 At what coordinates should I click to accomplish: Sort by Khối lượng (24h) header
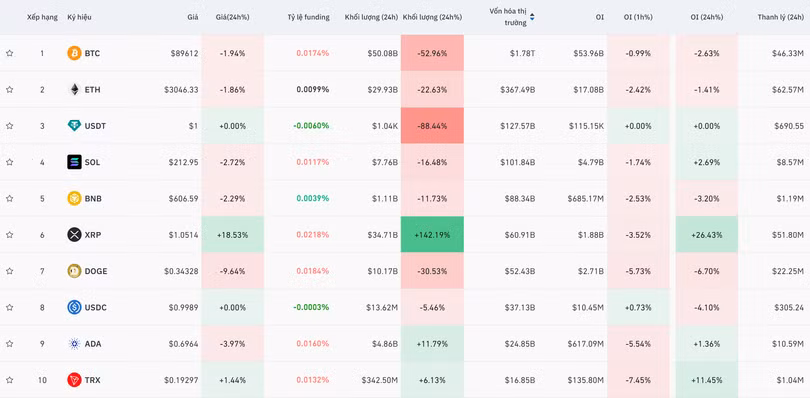371,17
